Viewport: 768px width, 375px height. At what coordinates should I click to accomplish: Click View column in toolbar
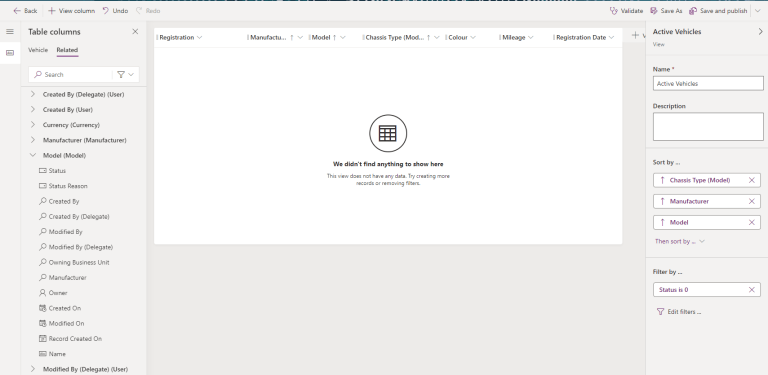coord(72,11)
